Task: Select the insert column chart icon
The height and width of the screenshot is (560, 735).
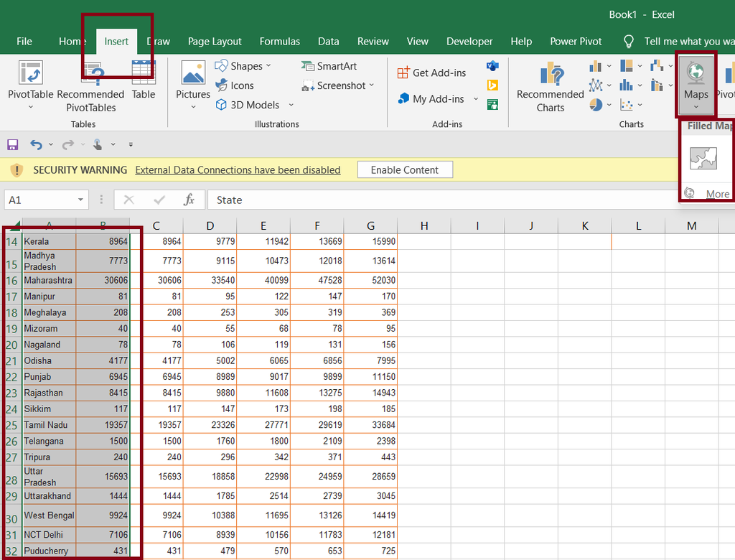Action: click(596, 65)
